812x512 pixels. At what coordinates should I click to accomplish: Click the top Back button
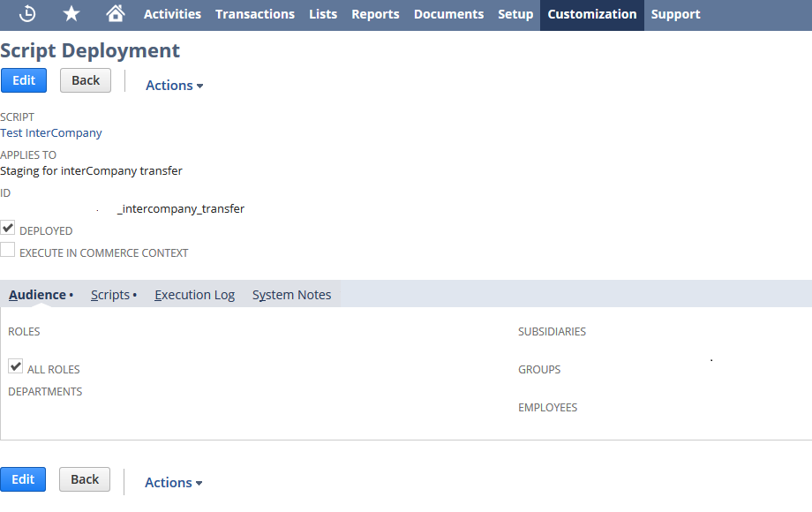coord(86,80)
